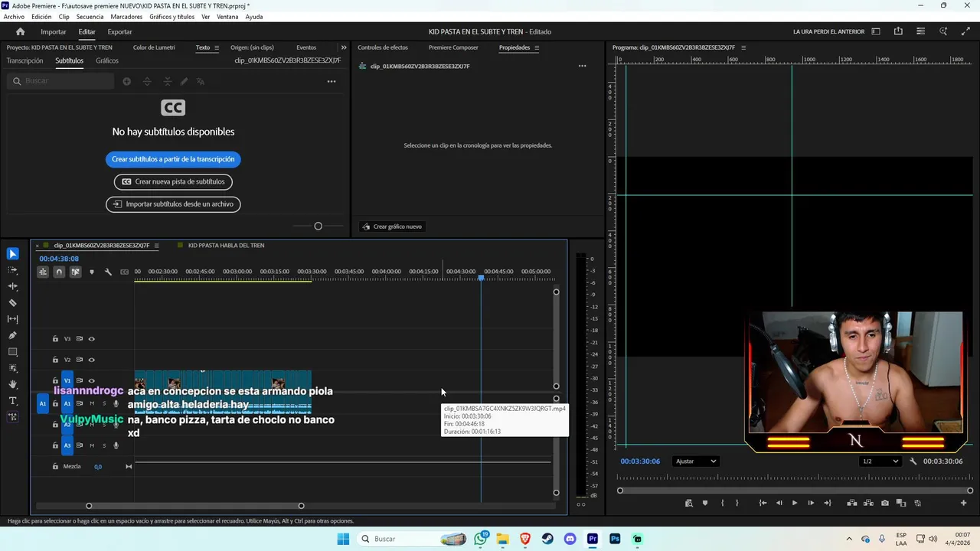This screenshot has width=980, height=551.
Task: Select the Rectangle tool
Action: [13, 352]
